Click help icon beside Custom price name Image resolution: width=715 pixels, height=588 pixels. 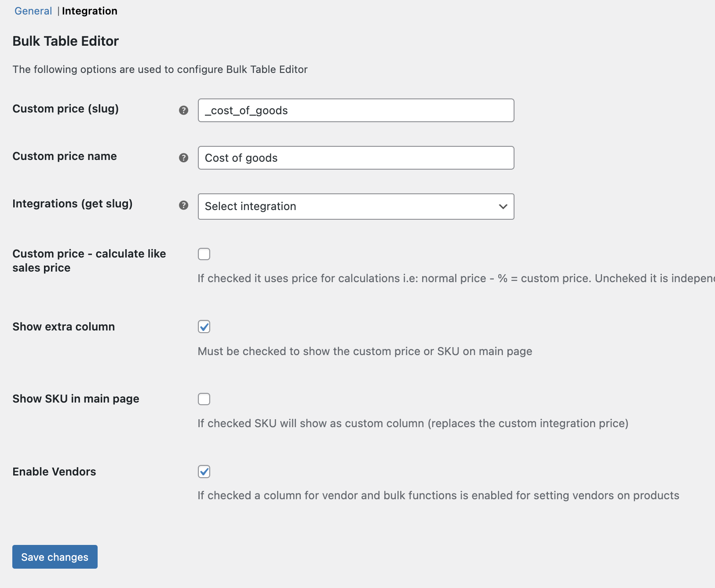pos(184,158)
